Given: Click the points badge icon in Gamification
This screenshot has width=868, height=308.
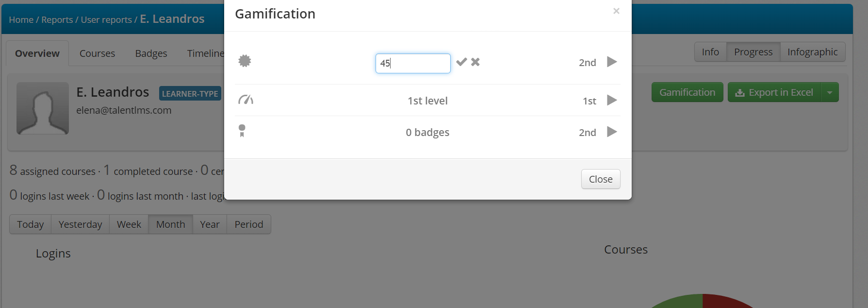Looking at the screenshot, I should pos(245,61).
